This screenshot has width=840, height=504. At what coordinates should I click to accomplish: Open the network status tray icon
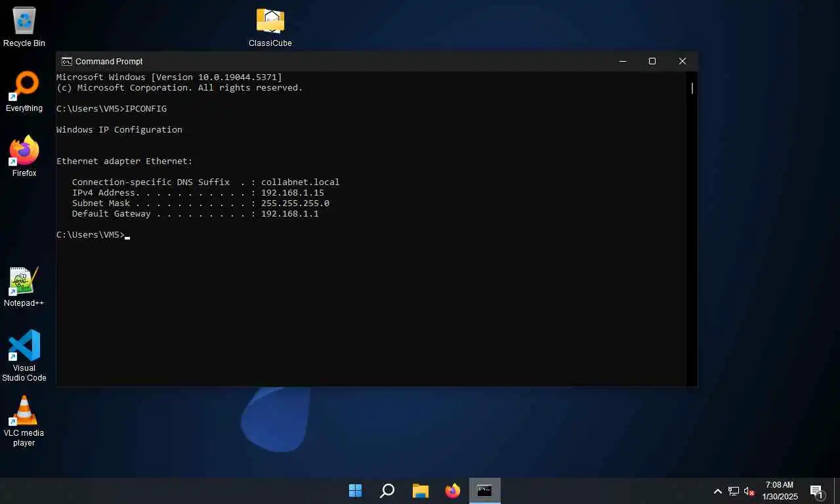point(734,491)
